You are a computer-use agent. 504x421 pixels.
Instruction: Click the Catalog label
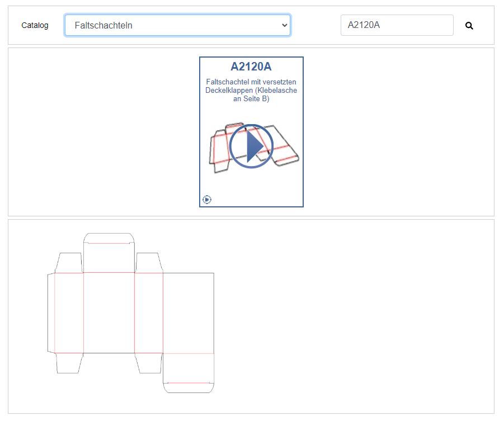coord(35,25)
